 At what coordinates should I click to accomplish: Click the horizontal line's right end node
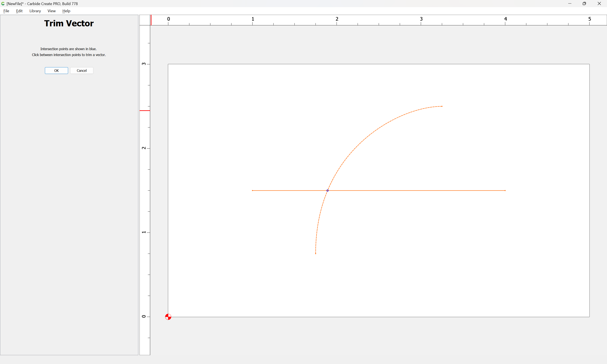click(x=505, y=191)
